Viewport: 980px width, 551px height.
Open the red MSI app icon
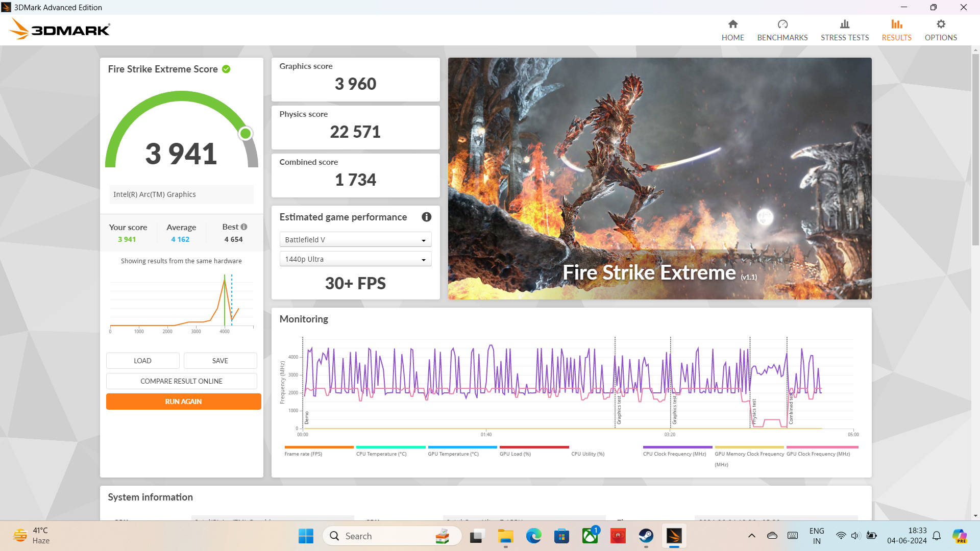tap(618, 536)
